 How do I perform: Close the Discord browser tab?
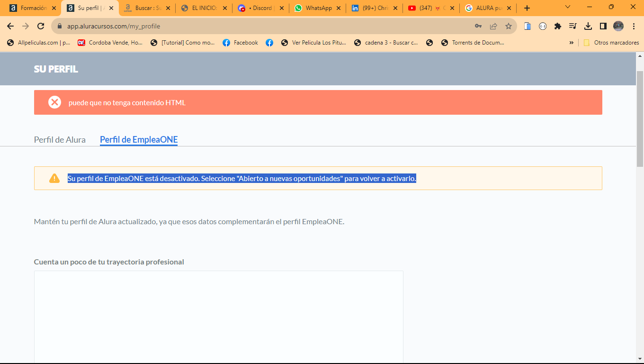point(282,8)
